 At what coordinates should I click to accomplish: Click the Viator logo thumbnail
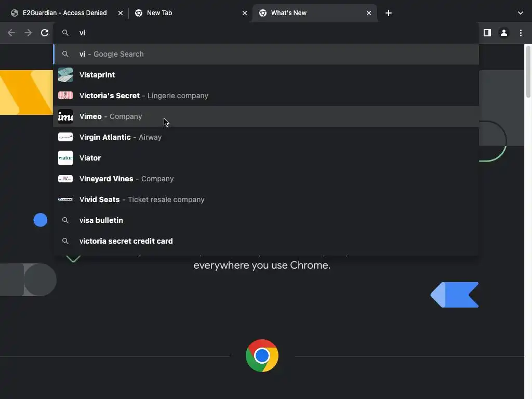[65, 158]
